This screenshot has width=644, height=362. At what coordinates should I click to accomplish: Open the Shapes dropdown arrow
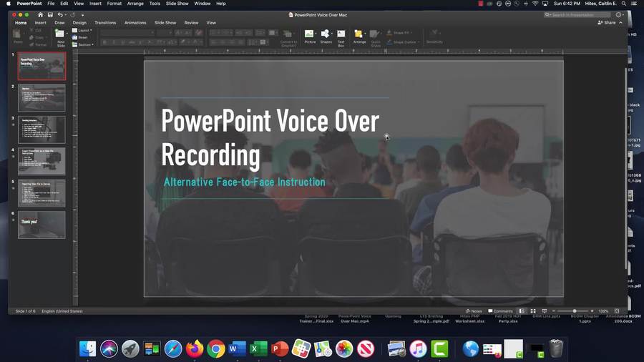coord(332,34)
